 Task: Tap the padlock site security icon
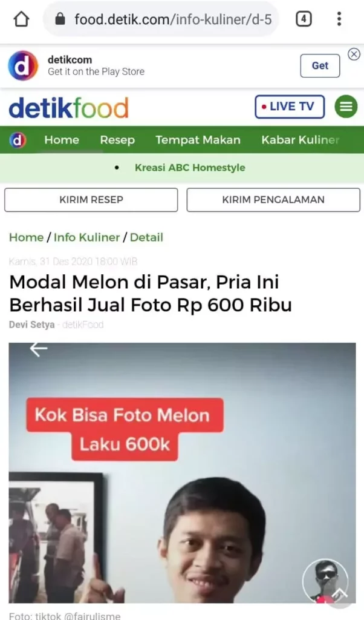60,19
